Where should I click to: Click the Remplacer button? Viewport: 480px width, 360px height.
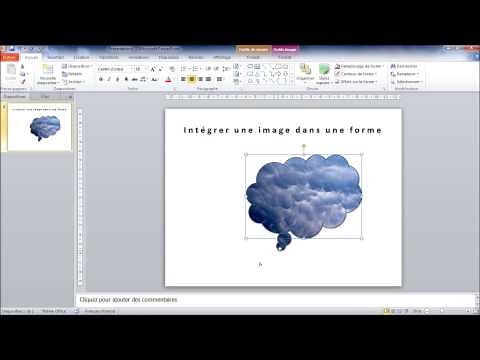pos(405,74)
